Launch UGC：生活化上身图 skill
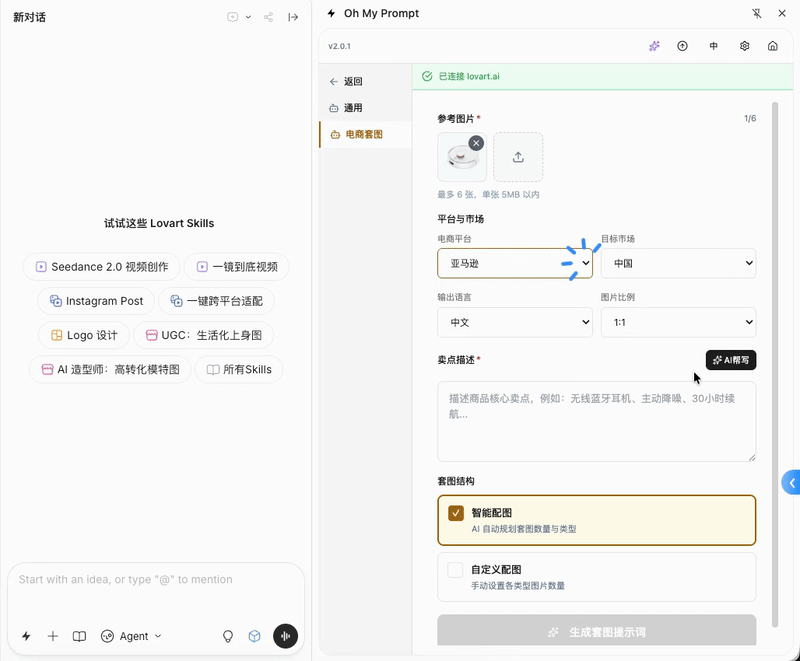Screen dimensions: 800x661 204,335
